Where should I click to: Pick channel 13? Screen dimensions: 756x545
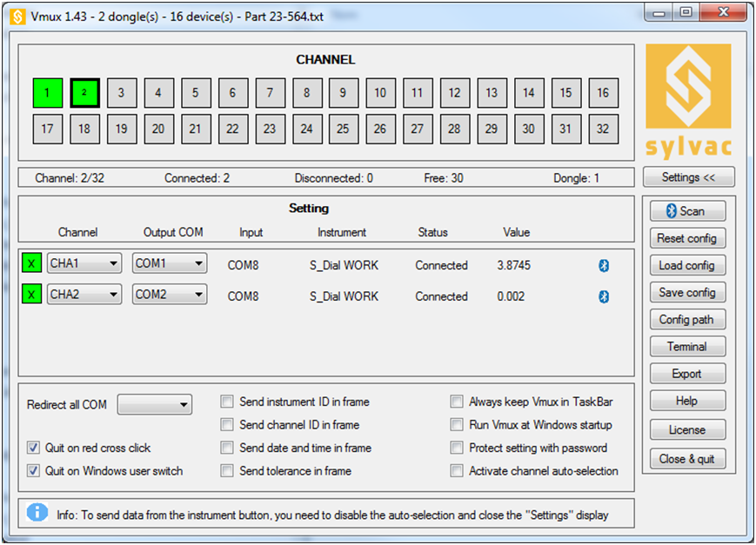coord(492,92)
